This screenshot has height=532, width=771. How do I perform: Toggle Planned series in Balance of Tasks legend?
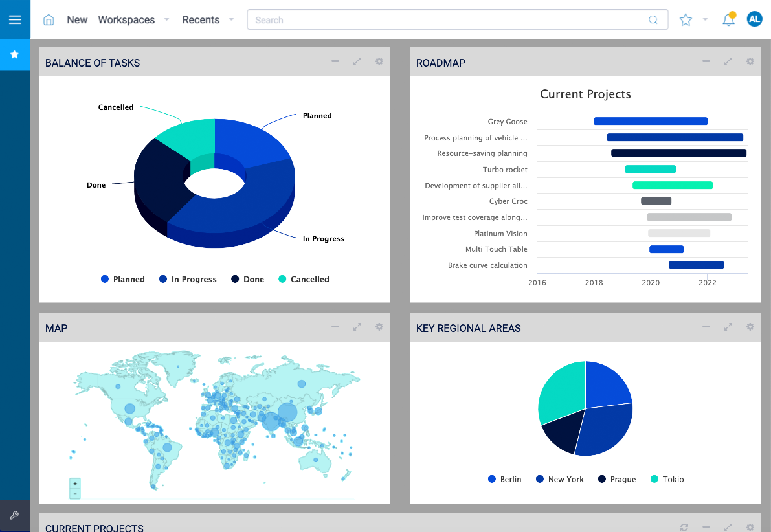point(123,280)
